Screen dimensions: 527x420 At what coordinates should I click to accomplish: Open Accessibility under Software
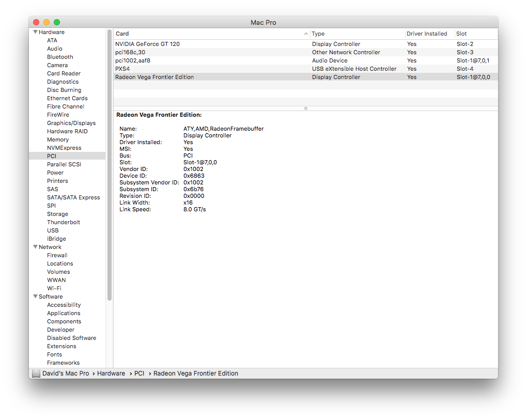(x=64, y=305)
